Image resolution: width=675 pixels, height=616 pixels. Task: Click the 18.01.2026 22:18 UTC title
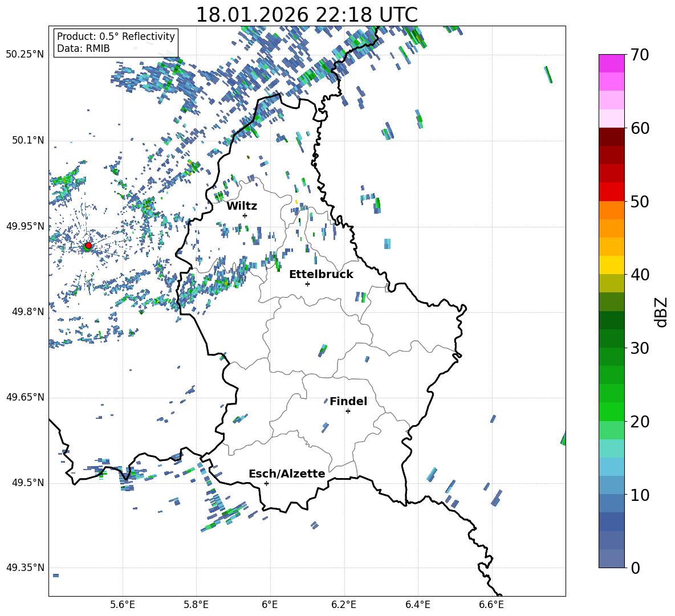click(307, 15)
